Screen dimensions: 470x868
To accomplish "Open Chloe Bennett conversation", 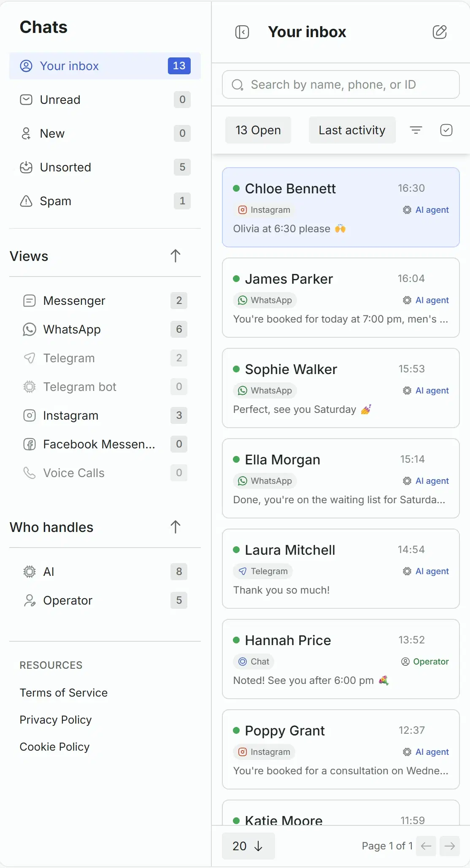I will point(341,207).
